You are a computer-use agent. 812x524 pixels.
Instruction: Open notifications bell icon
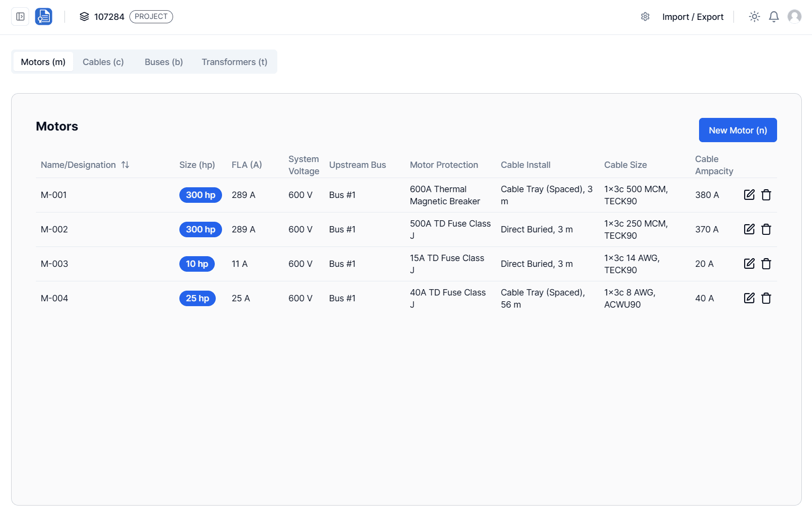coord(774,16)
